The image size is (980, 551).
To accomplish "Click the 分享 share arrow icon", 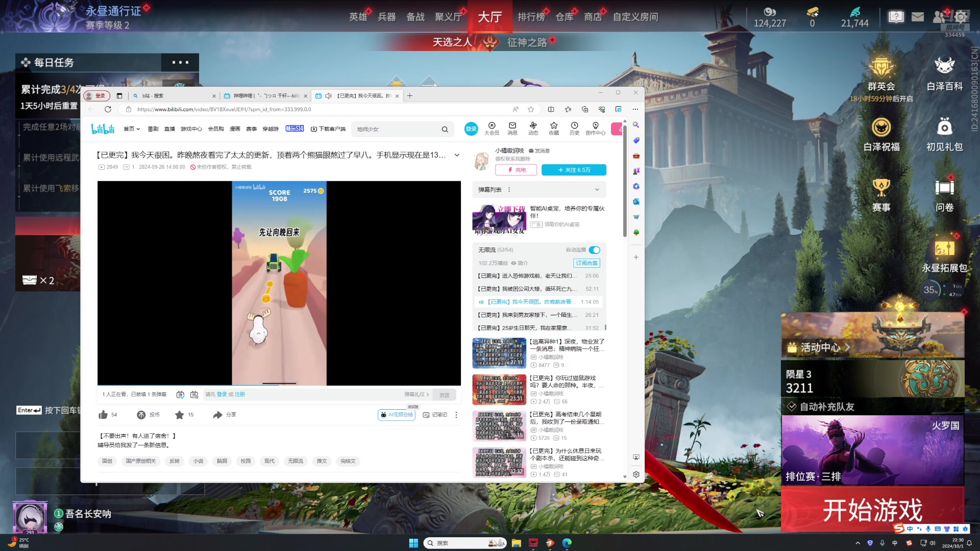I will tap(218, 415).
